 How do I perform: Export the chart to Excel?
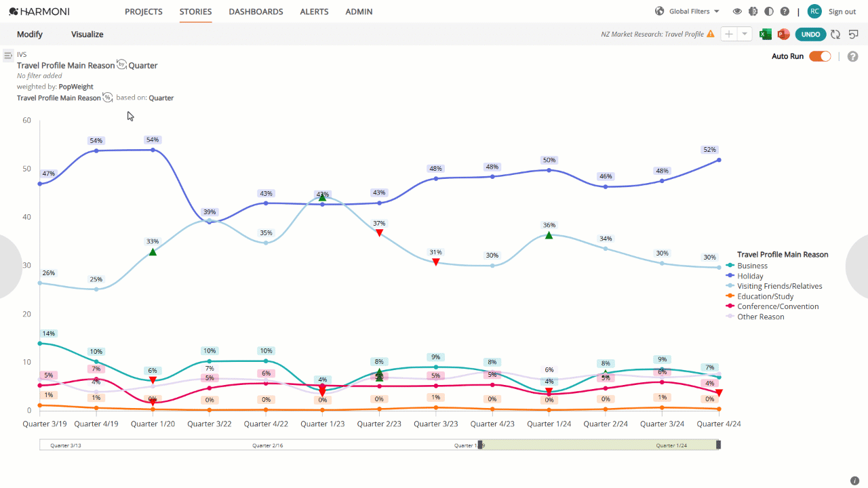[x=766, y=34]
